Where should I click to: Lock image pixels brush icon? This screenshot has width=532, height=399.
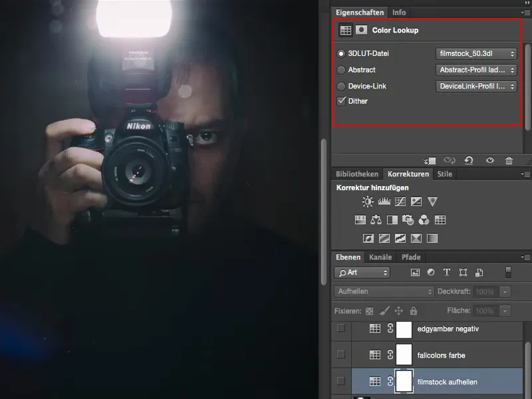[x=384, y=311]
